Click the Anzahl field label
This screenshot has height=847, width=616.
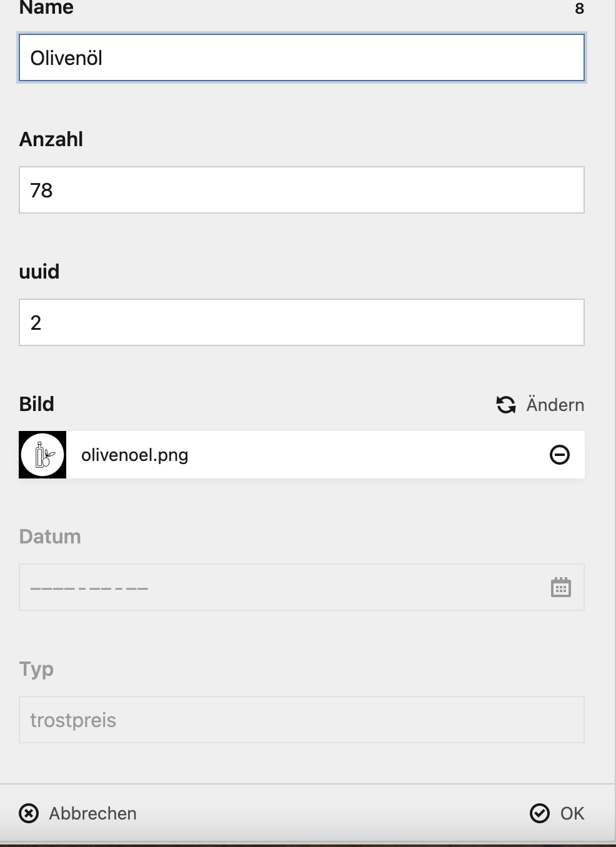point(51,139)
